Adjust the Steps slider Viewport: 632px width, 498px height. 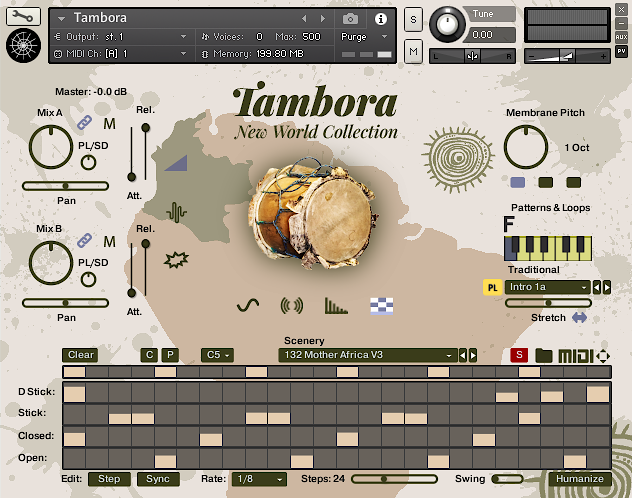click(x=394, y=479)
